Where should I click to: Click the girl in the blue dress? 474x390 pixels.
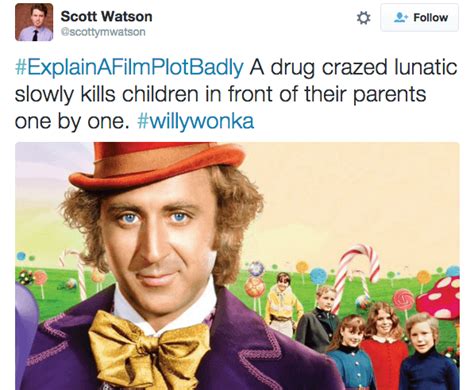coord(350,352)
